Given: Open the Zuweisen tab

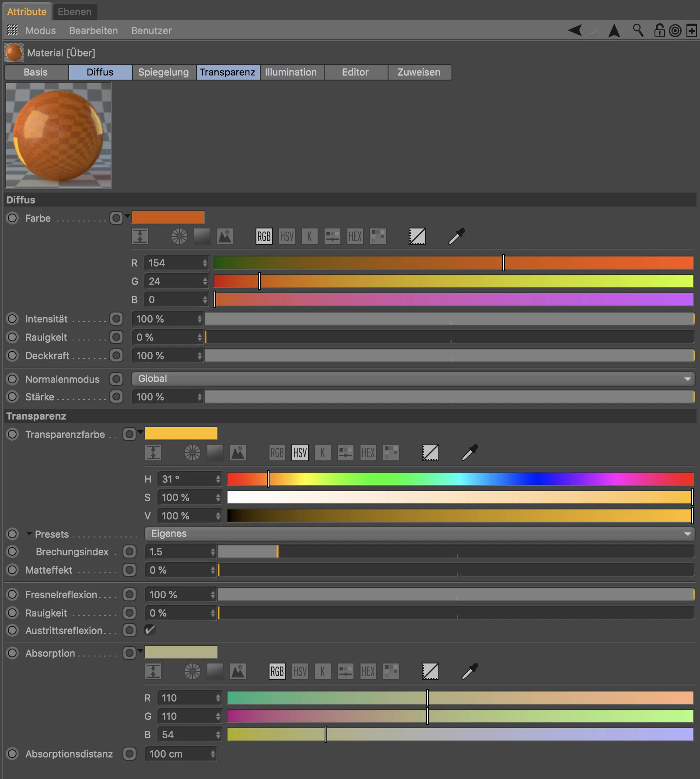Looking at the screenshot, I should (419, 72).
